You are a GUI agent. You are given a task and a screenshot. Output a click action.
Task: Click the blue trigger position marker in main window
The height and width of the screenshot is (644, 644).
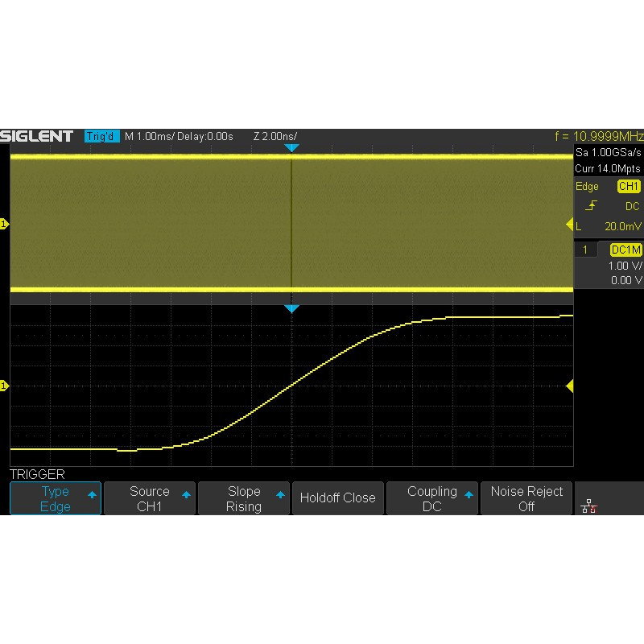[291, 148]
